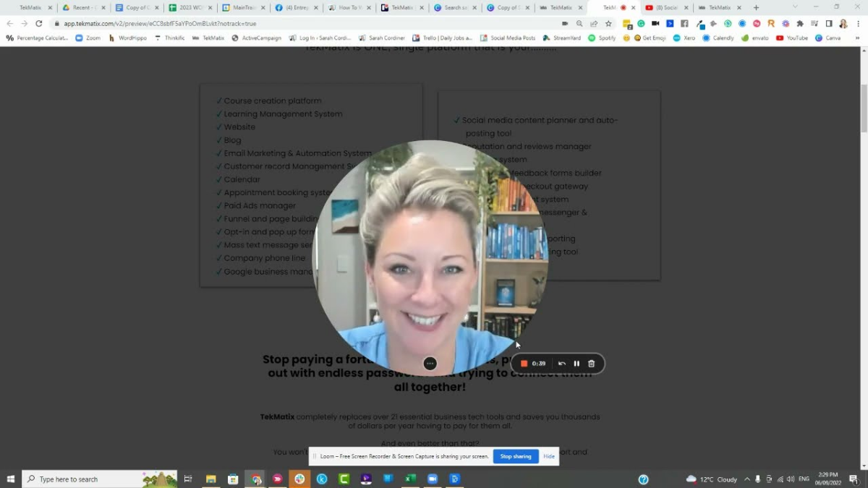The width and height of the screenshot is (868, 488).
Task: Open the Trello Daily Jobs bookmark
Action: coord(443,38)
